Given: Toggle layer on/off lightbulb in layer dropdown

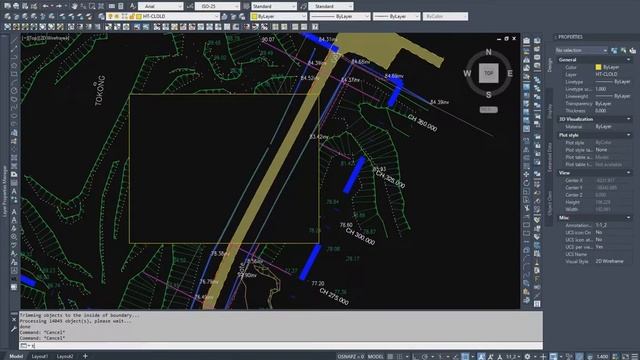Looking at the screenshot, I should coord(110,16).
